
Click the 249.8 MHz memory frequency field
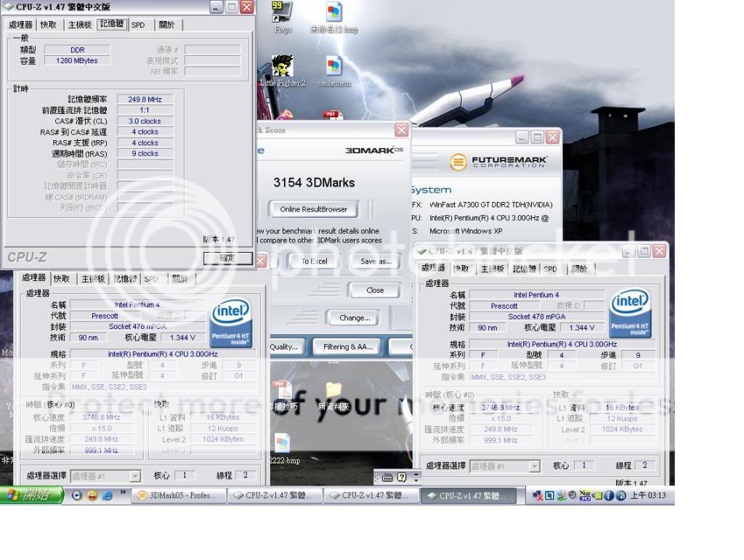click(x=145, y=99)
